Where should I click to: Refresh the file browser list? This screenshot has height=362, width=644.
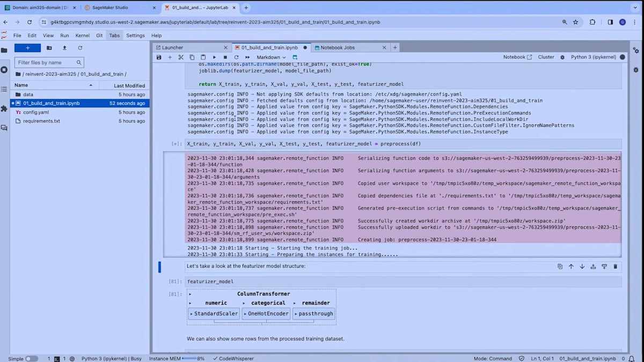80,48
